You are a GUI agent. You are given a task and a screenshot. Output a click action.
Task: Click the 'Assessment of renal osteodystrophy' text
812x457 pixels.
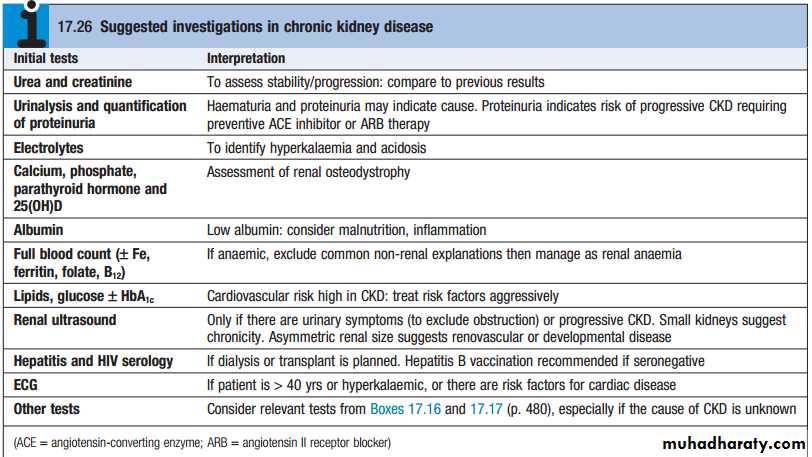(x=308, y=172)
